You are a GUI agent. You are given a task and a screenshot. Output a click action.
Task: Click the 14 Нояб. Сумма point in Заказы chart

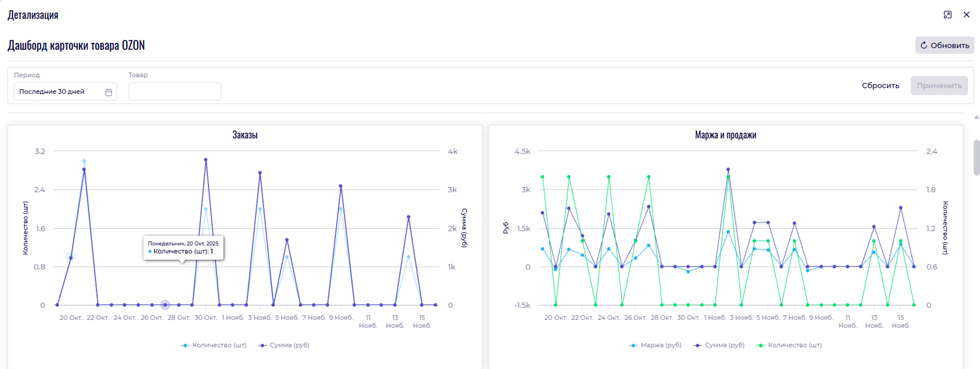408,217
